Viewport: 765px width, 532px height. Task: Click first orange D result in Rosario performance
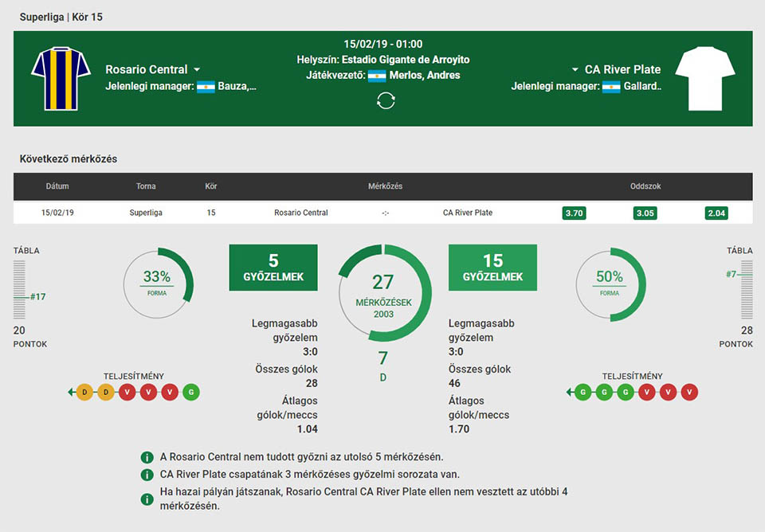point(84,392)
